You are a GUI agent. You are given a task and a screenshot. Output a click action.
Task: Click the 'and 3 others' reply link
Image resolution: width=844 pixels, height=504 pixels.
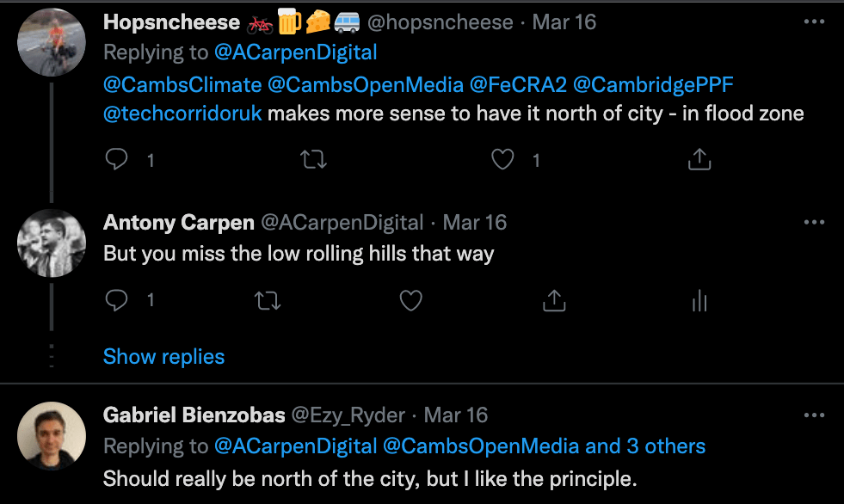tap(645, 446)
